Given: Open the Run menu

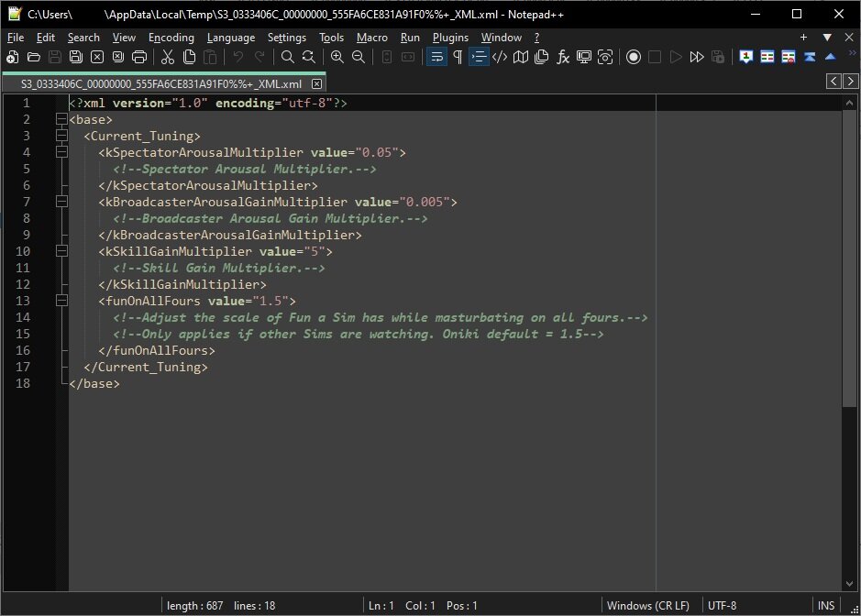Looking at the screenshot, I should 410,38.
